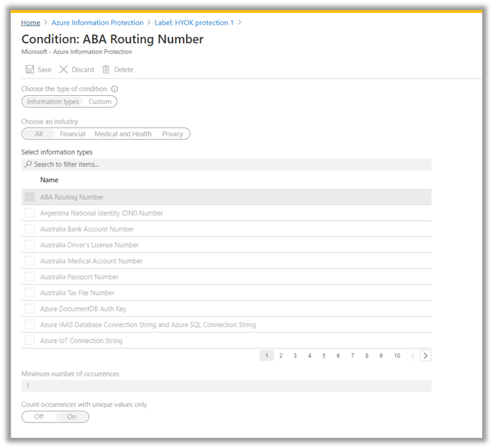The height and width of the screenshot is (448, 493).
Task: Uncheck ABA Routing Number checkbox
Action: 30,197
